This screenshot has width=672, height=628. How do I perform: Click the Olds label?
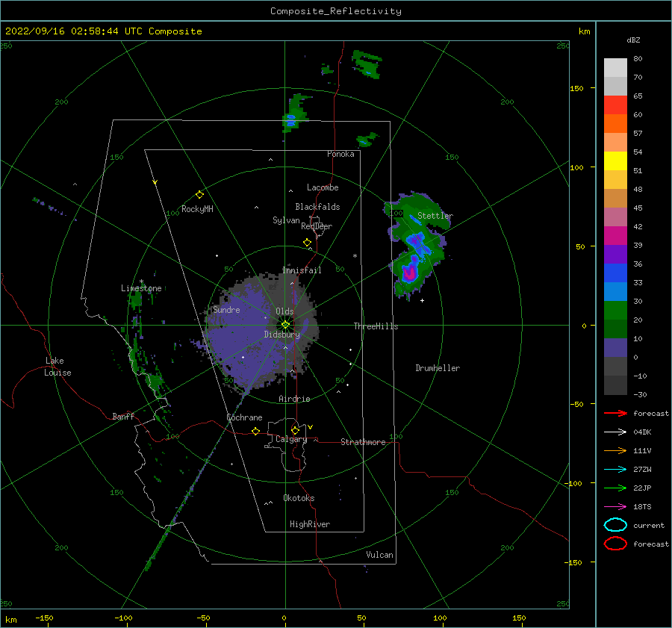click(284, 311)
